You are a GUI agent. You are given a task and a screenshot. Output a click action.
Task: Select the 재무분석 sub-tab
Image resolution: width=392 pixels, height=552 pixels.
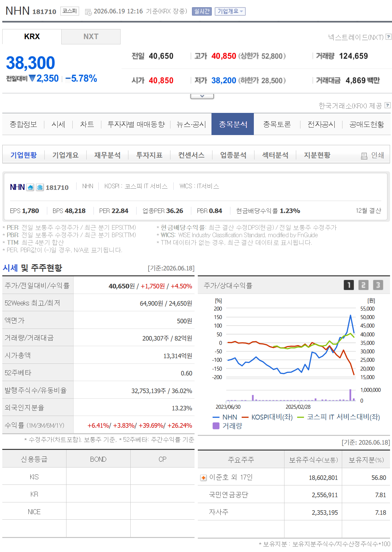coord(108,155)
